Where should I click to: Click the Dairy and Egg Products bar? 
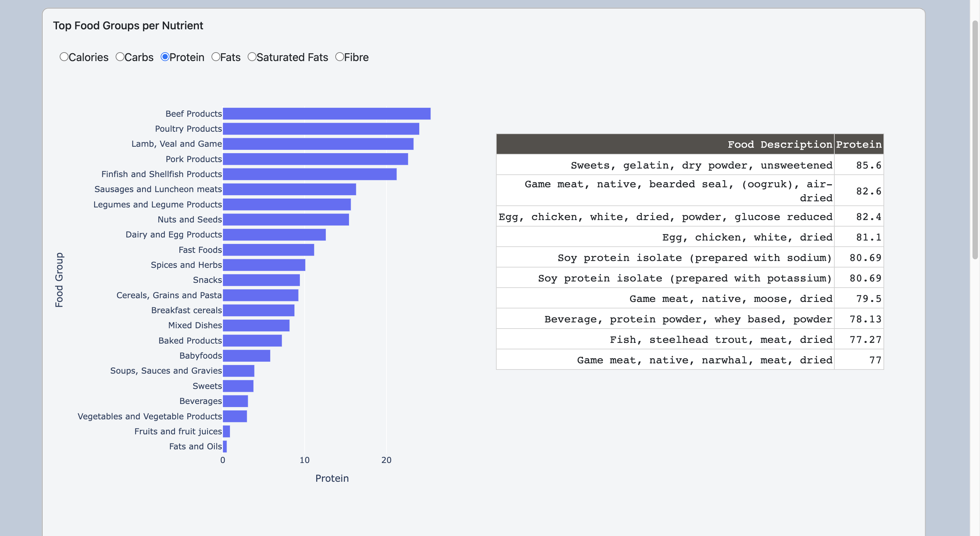point(274,235)
